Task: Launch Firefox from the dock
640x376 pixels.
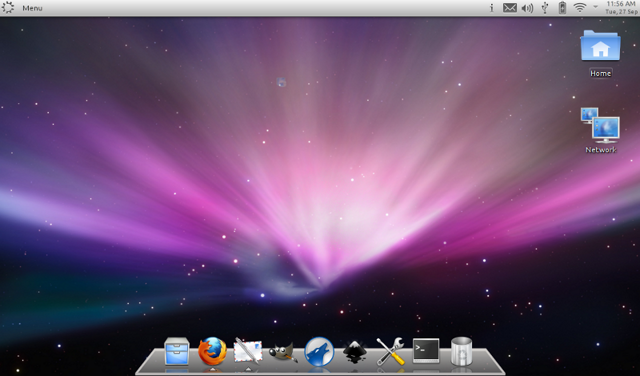Action: pyautogui.click(x=212, y=351)
